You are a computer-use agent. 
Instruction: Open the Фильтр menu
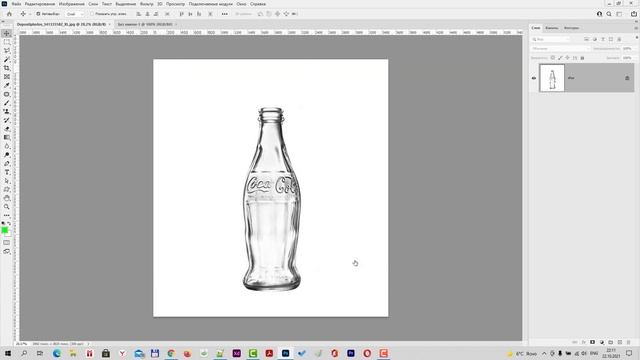pyautogui.click(x=147, y=4)
